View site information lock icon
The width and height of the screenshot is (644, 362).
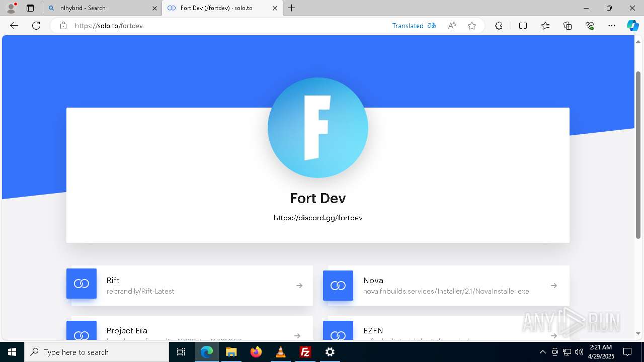[63, 26]
